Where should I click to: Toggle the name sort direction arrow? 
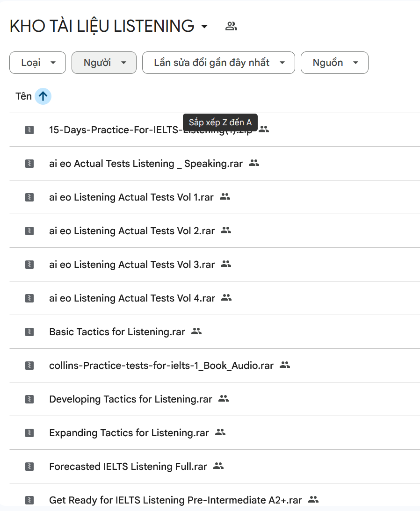click(43, 96)
